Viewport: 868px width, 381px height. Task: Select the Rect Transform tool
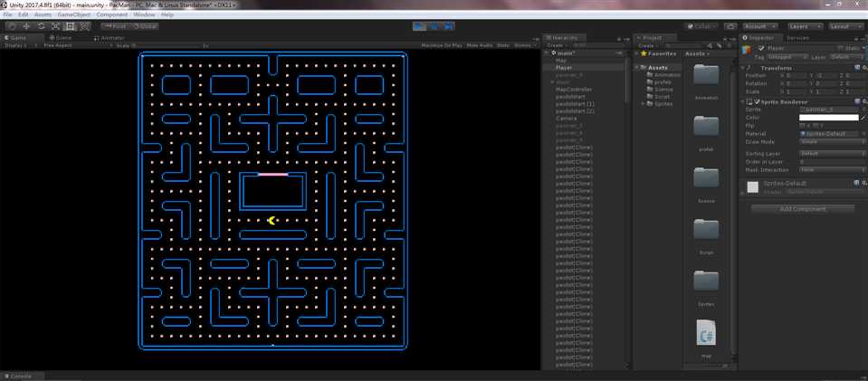click(70, 26)
